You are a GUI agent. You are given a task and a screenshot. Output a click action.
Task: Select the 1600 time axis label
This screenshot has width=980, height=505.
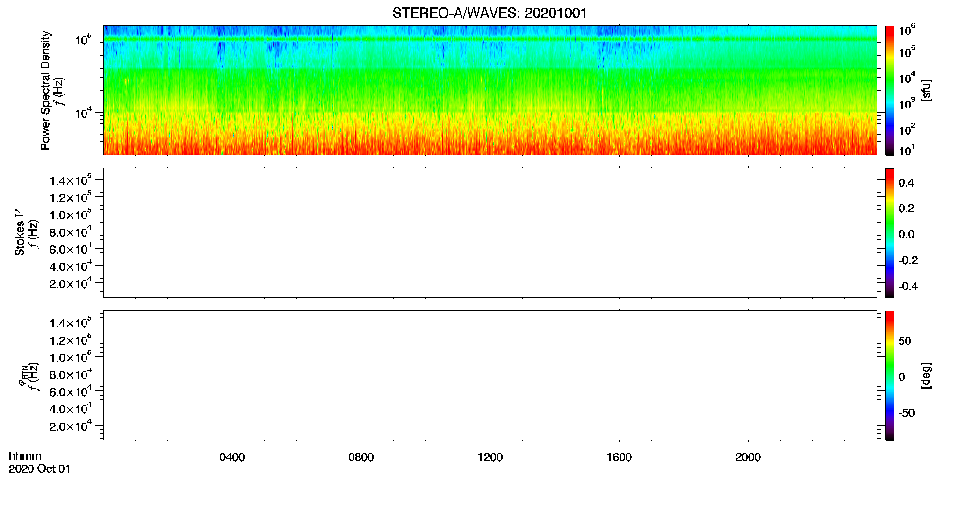tap(619, 457)
